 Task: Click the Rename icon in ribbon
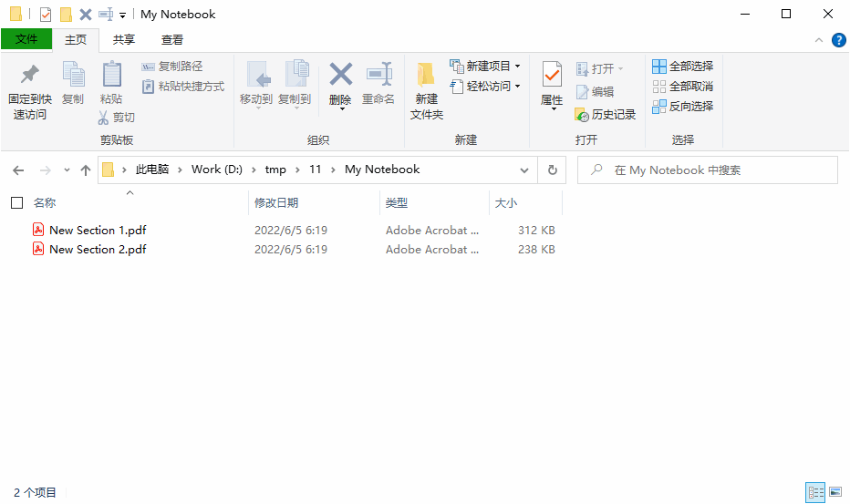378,74
